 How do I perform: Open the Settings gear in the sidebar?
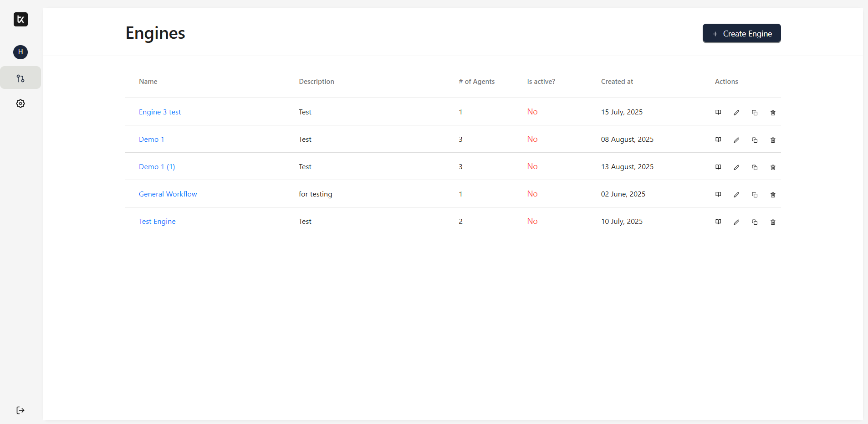[20, 104]
